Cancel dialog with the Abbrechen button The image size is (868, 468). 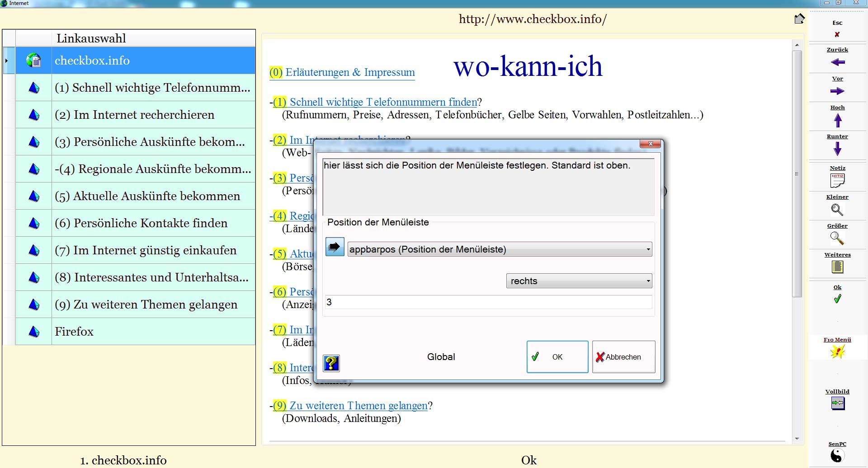pos(623,357)
